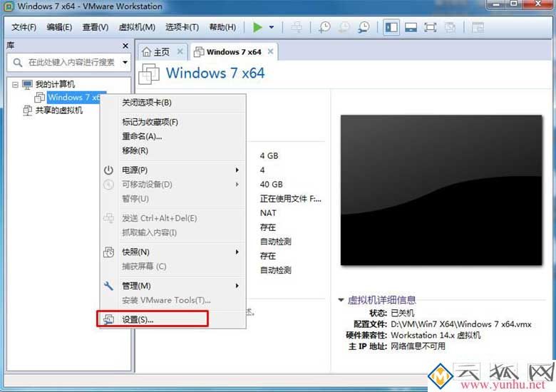Choose 重命名(A)... from context menu
The height and width of the screenshot is (392, 556).
(x=173, y=136)
